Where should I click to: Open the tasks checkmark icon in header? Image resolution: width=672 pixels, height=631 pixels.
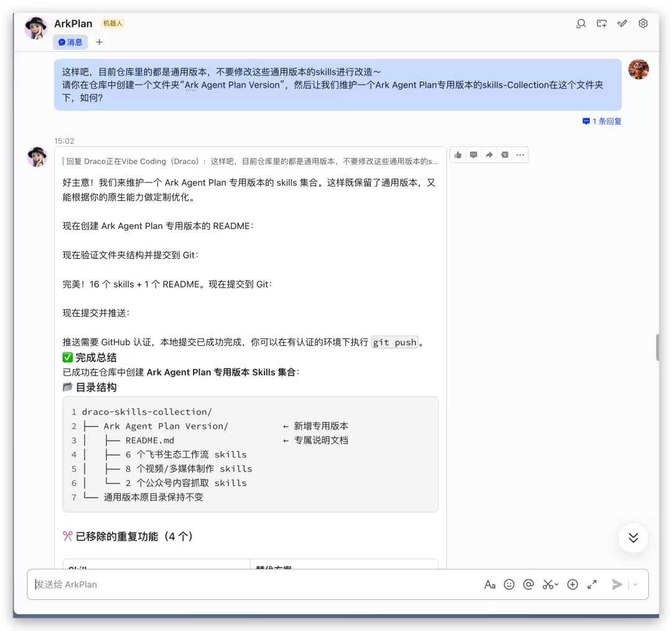click(622, 24)
